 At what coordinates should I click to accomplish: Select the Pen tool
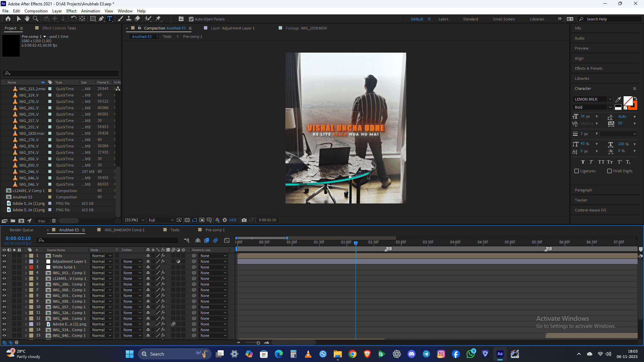[x=101, y=19]
